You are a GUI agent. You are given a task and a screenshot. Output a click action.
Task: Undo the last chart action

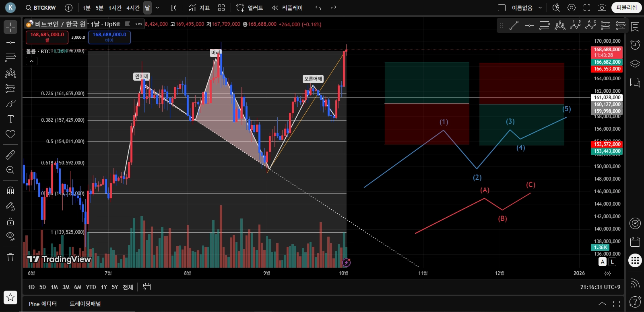[318, 8]
